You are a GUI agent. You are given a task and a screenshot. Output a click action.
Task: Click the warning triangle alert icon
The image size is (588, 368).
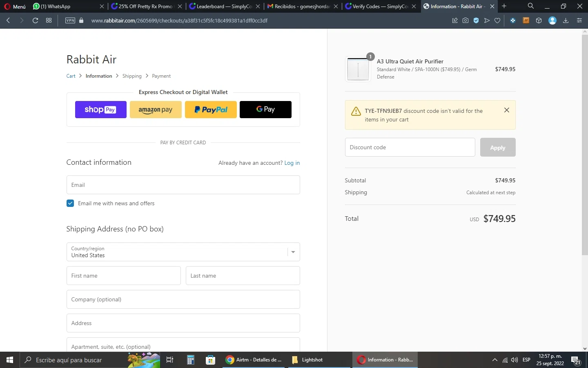click(356, 111)
